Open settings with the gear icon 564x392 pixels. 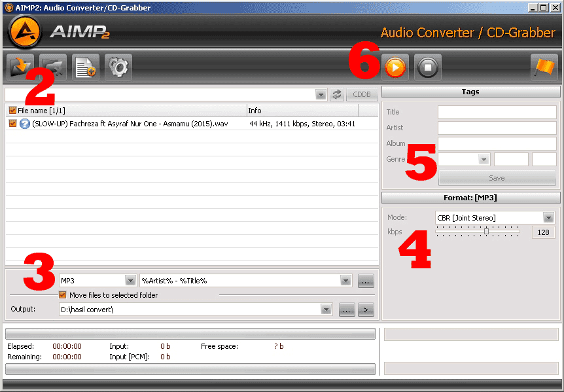pyautogui.click(x=118, y=67)
